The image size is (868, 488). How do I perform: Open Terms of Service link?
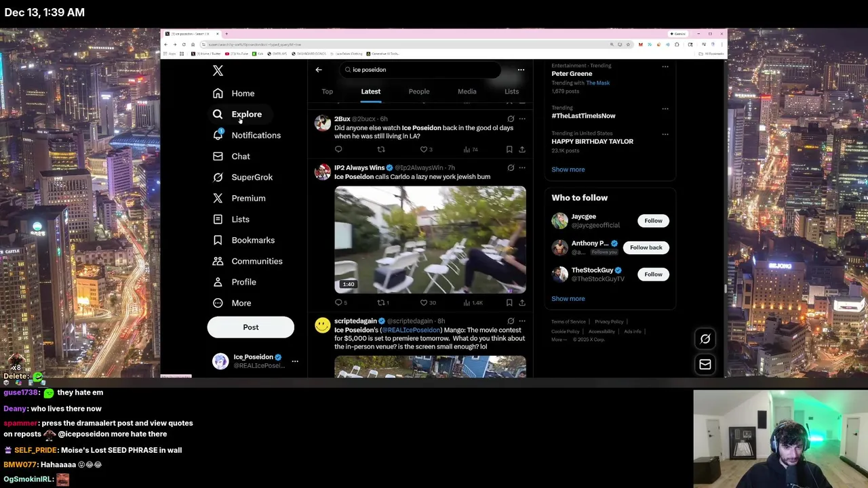coord(568,322)
